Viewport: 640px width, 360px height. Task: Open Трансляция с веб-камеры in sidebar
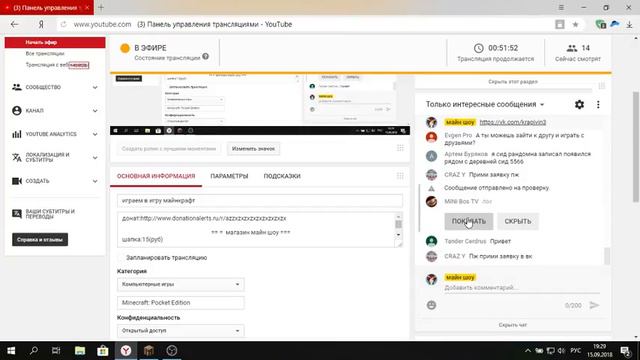(57, 65)
